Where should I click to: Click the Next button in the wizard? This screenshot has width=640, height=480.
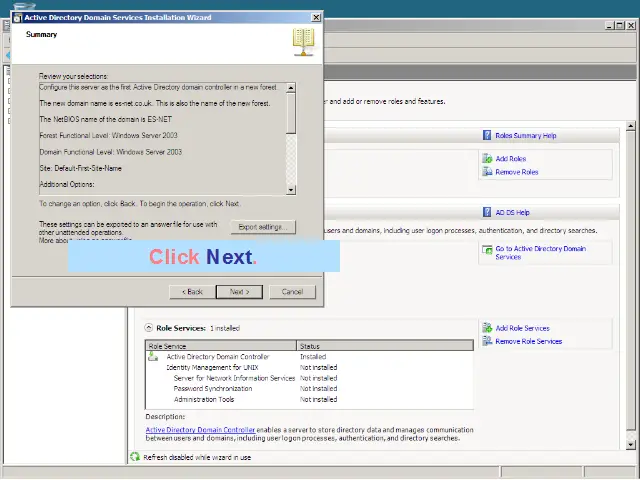click(239, 292)
